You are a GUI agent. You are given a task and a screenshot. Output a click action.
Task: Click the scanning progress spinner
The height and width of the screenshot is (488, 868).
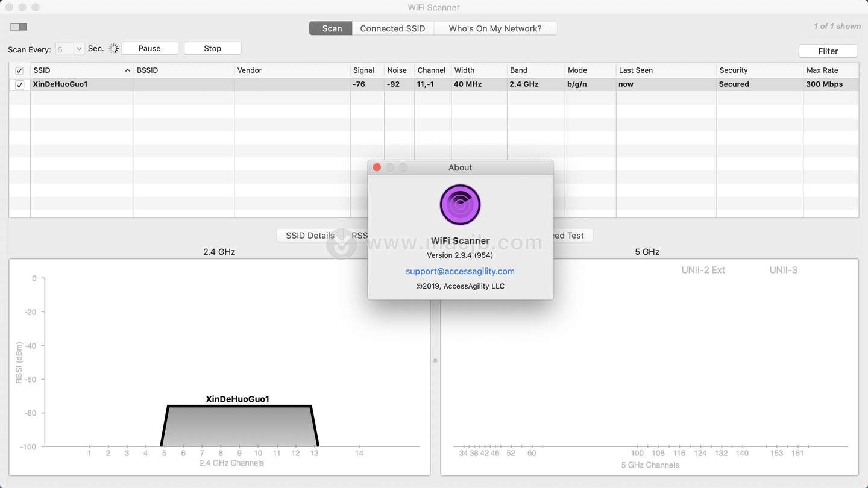click(113, 49)
